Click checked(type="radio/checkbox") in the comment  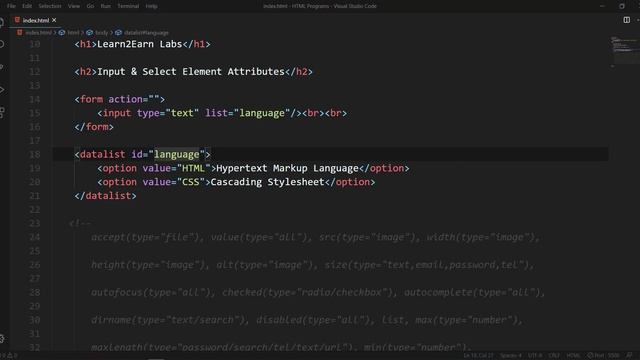pyautogui.click(x=307, y=292)
